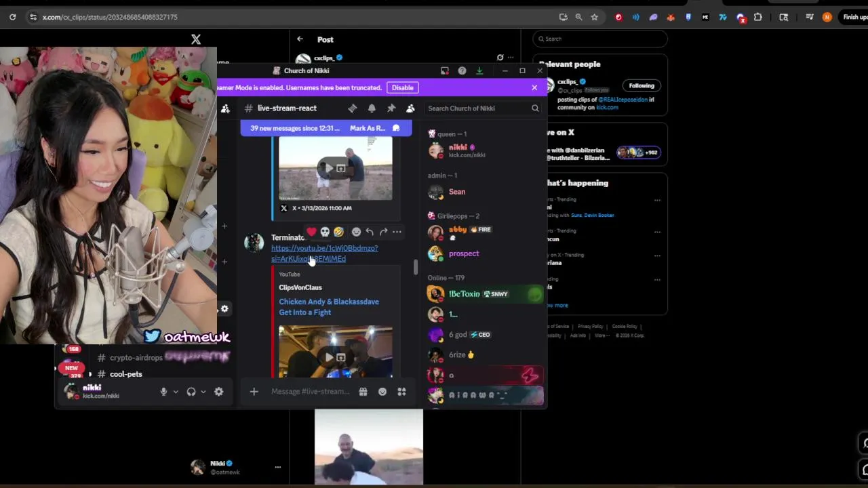Click ClipsVonClaus channel name in embed
The height and width of the screenshot is (488, 868).
point(300,287)
